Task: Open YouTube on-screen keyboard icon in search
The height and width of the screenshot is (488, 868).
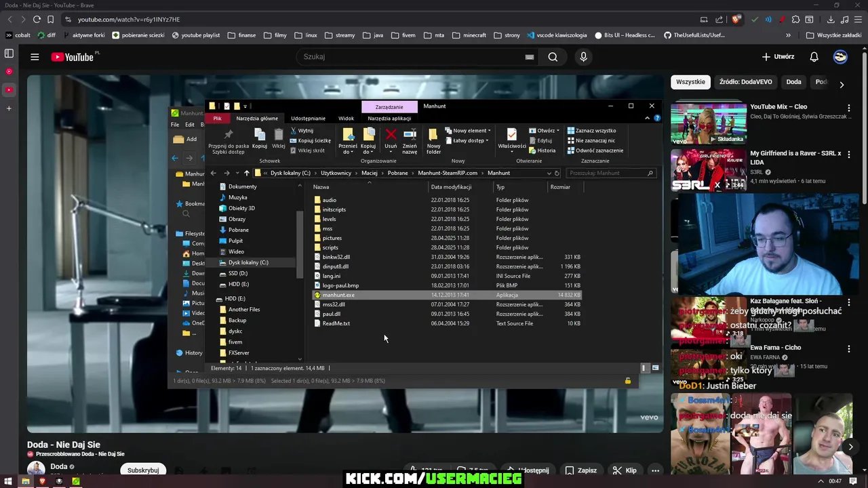Action: (529, 57)
